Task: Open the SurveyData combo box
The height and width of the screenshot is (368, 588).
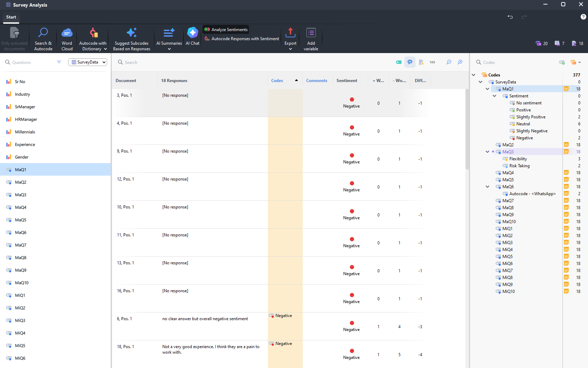Action: click(x=88, y=62)
